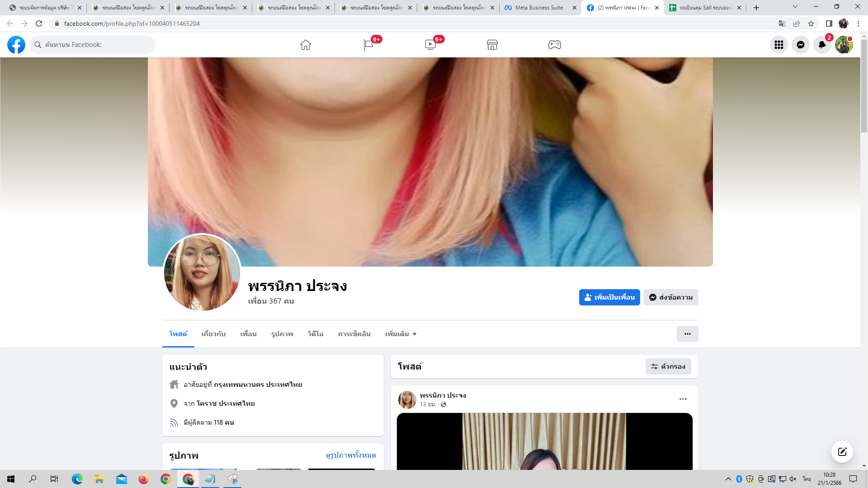Open the Messenger icon in header

801,45
